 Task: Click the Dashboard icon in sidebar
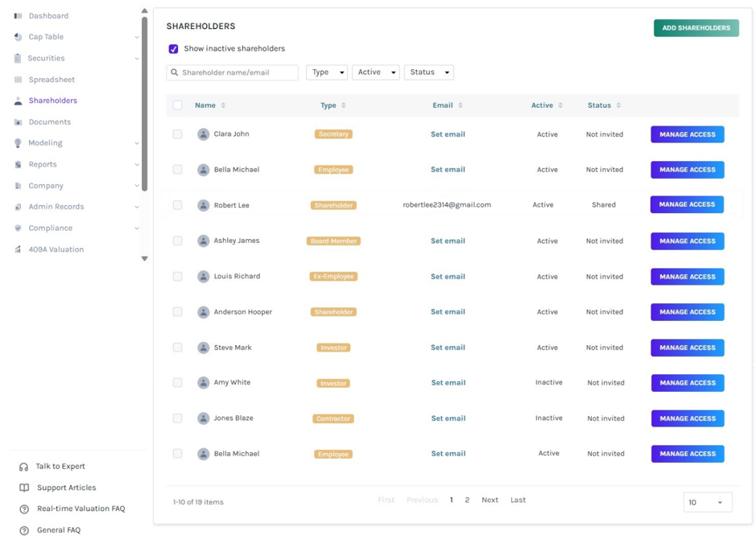coord(18,16)
